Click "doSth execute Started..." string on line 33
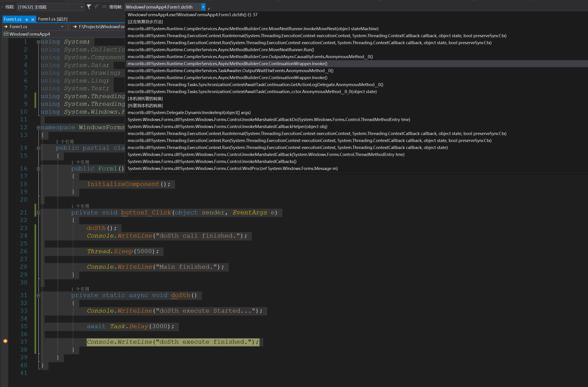This screenshot has height=387, width=588. click(205, 311)
